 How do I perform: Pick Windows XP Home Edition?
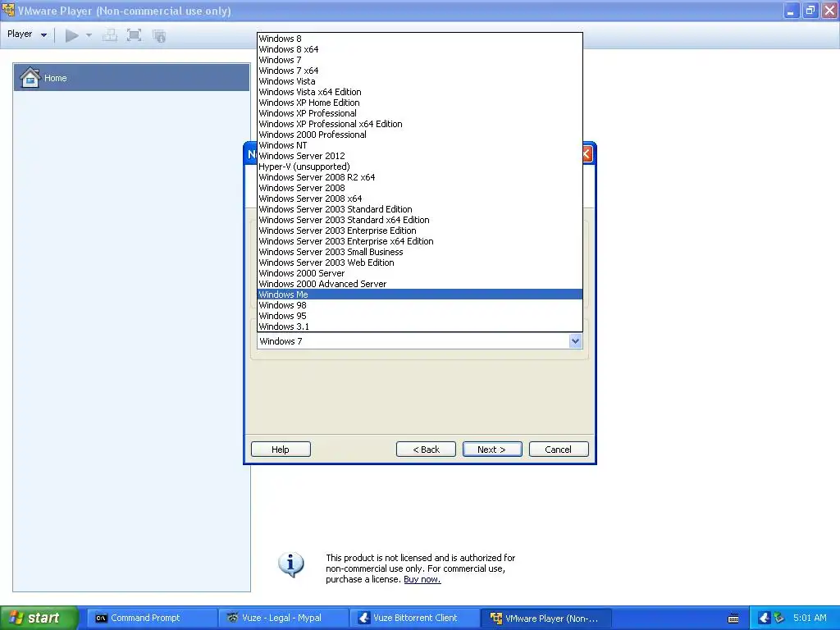pos(420,103)
